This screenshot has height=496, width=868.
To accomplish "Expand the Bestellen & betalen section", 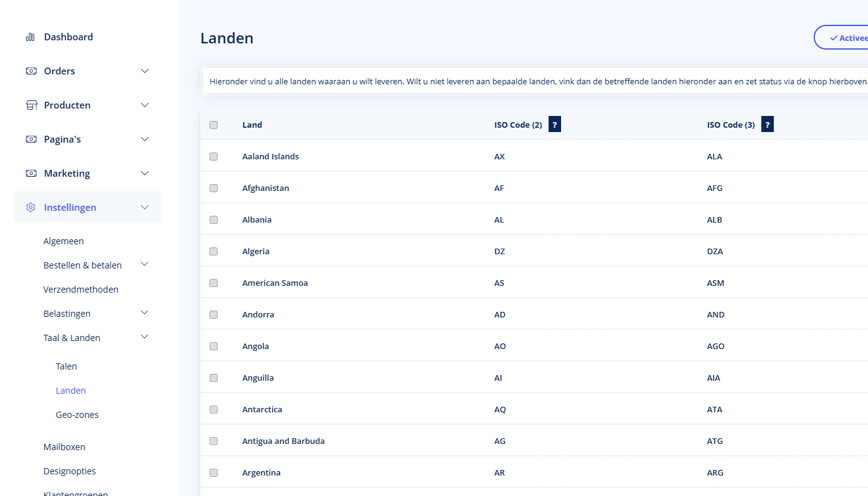I will (144, 263).
